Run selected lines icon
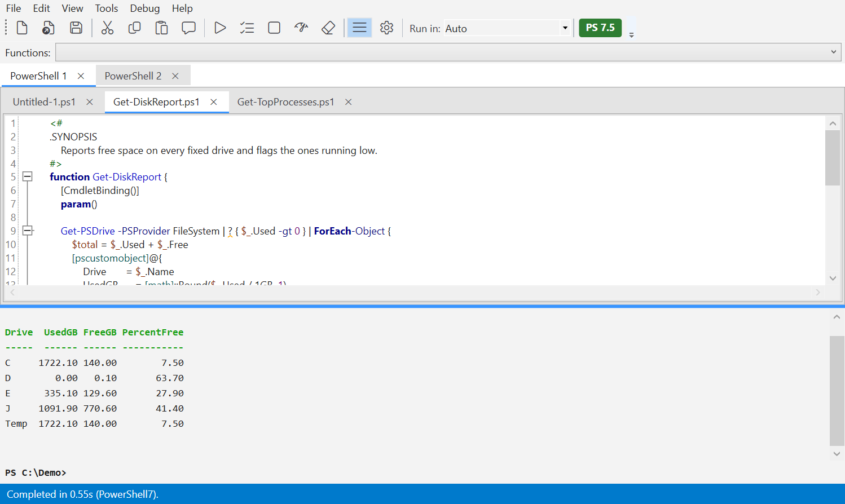845x504 pixels. [x=247, y=28]
